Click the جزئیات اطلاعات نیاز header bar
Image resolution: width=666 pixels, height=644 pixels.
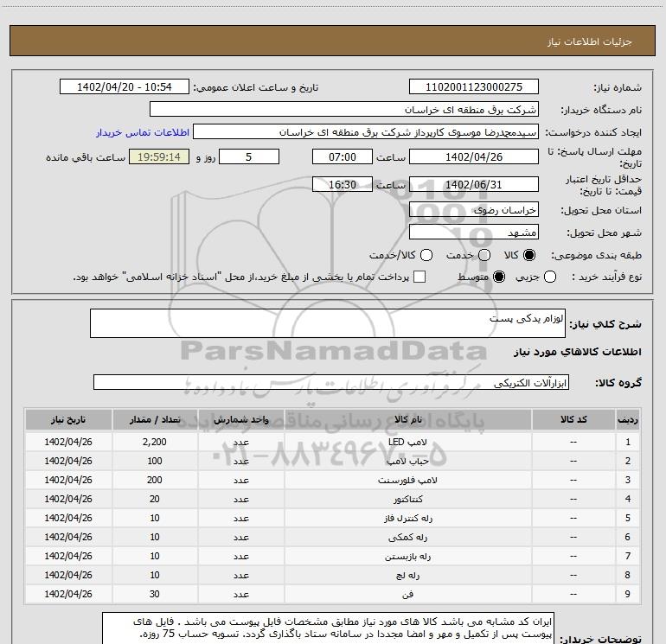[332, 41]
